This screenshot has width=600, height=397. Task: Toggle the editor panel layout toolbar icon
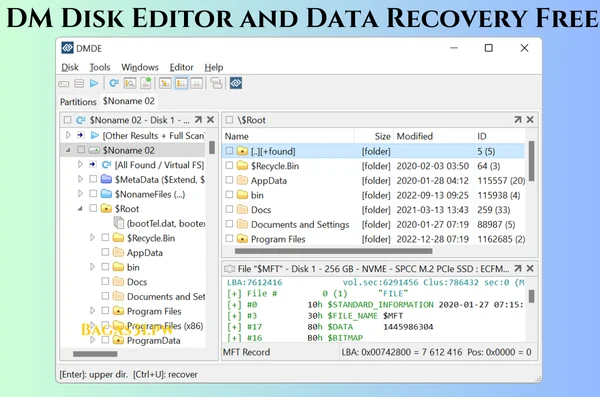click(197, 83)
